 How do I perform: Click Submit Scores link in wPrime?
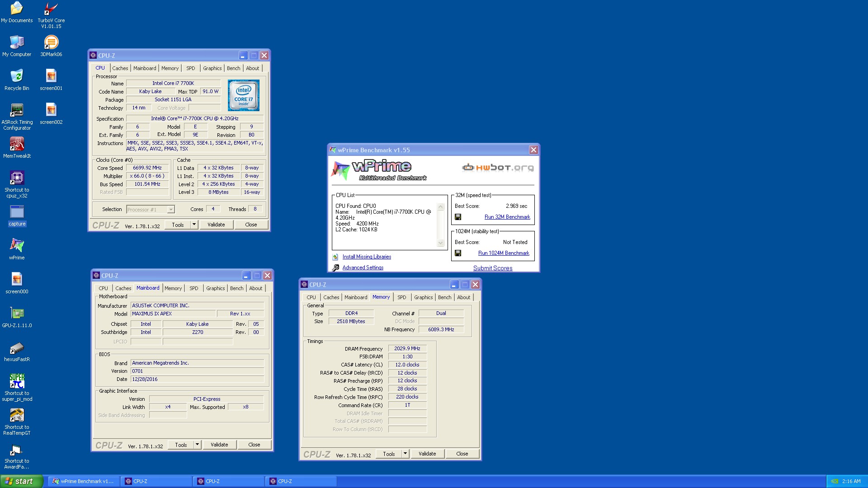click(493, 268)
